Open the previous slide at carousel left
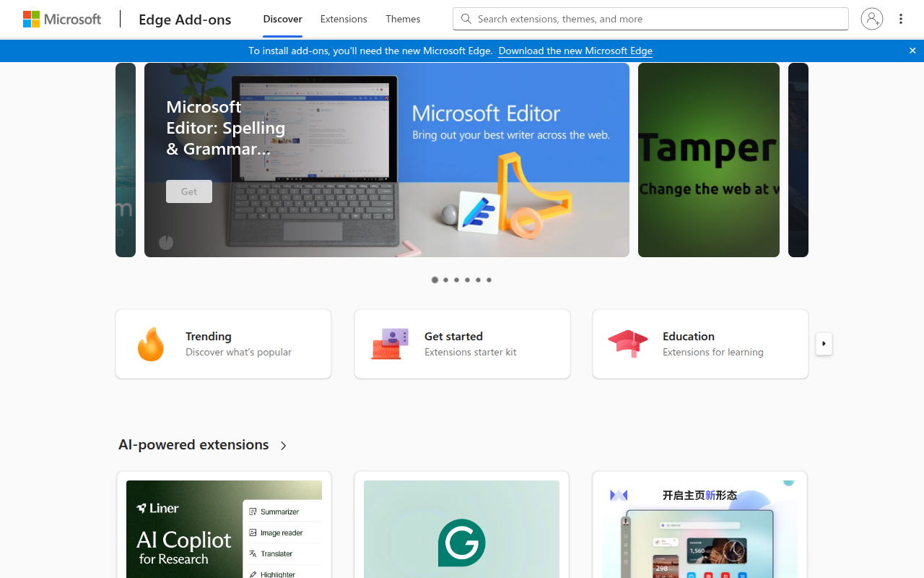 point(126,160)
